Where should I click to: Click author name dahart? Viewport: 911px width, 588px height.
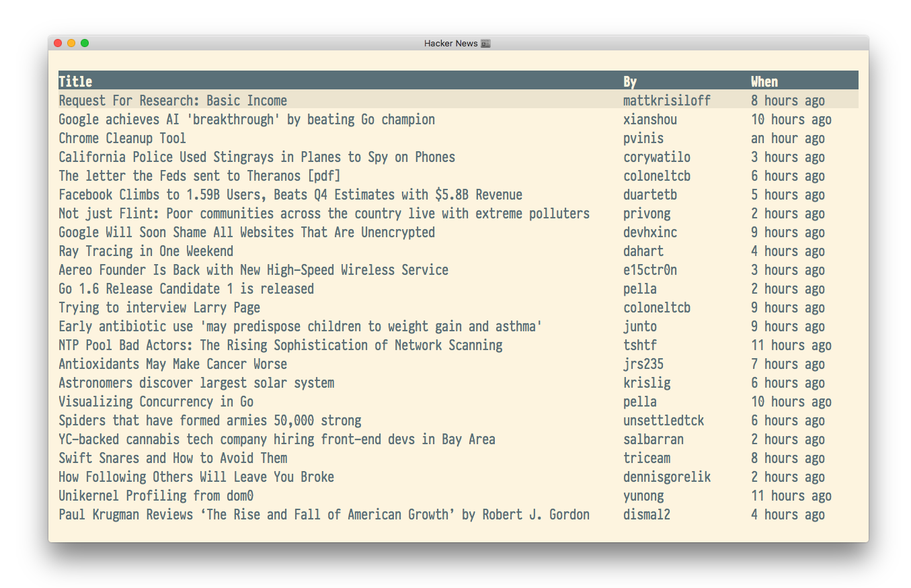click(643, 251)
